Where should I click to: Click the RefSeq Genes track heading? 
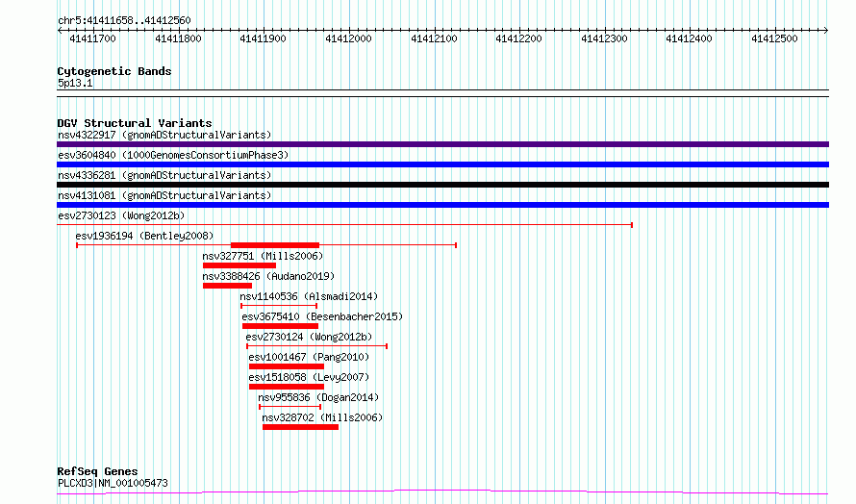coord(97,472)
